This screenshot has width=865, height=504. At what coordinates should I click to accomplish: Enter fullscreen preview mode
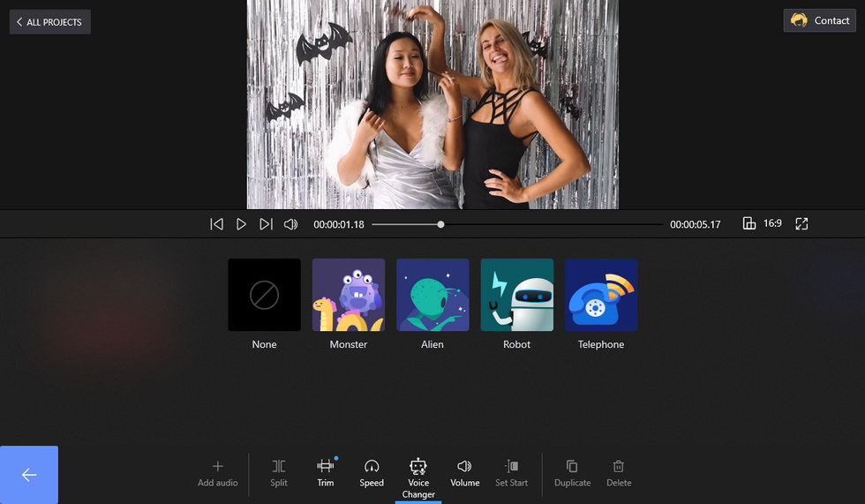801,223
